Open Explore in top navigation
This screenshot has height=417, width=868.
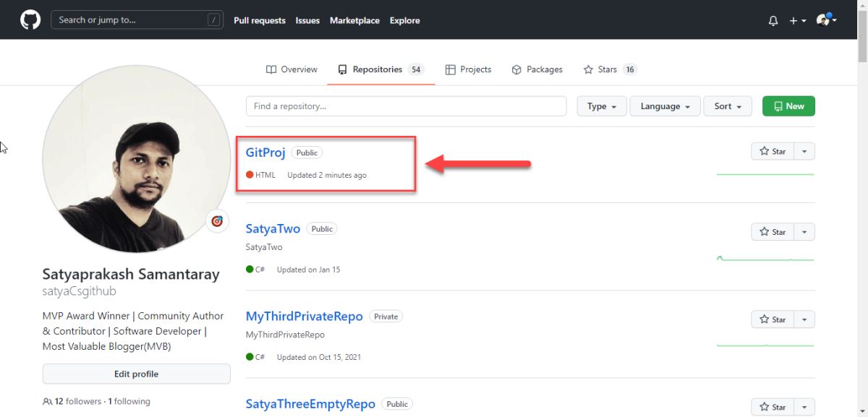(x=405, y=21)
